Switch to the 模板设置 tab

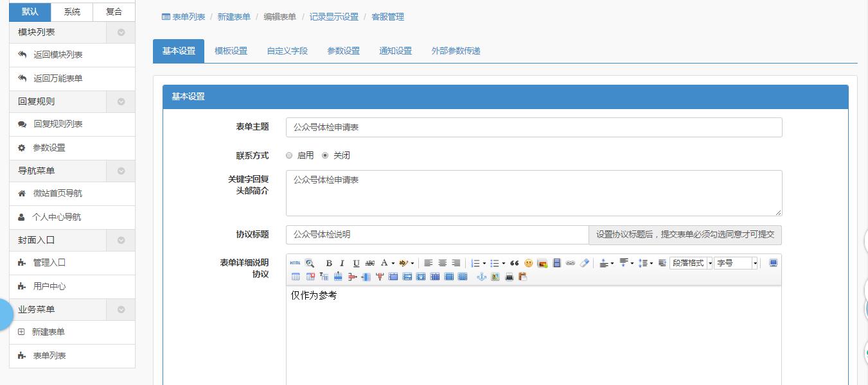[x=231, y=50]
